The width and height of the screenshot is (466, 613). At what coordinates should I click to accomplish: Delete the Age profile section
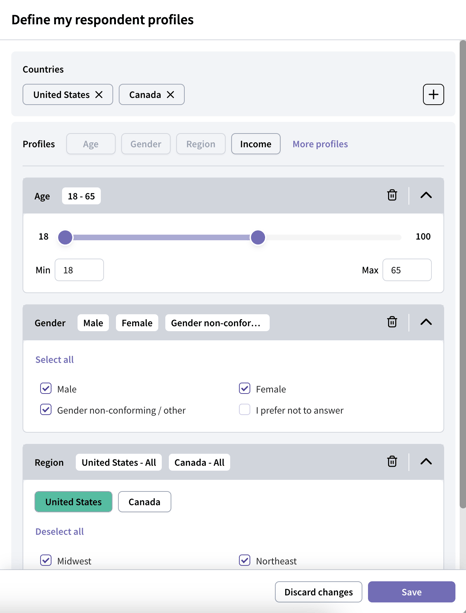tap(392, 195)
